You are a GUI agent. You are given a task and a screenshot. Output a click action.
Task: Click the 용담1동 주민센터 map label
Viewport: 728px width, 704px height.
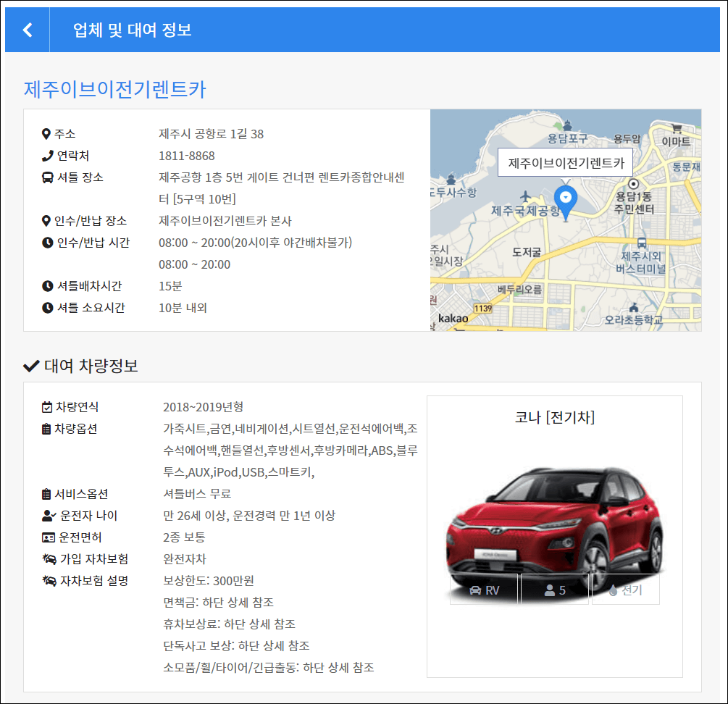click(x=634, y=203)
